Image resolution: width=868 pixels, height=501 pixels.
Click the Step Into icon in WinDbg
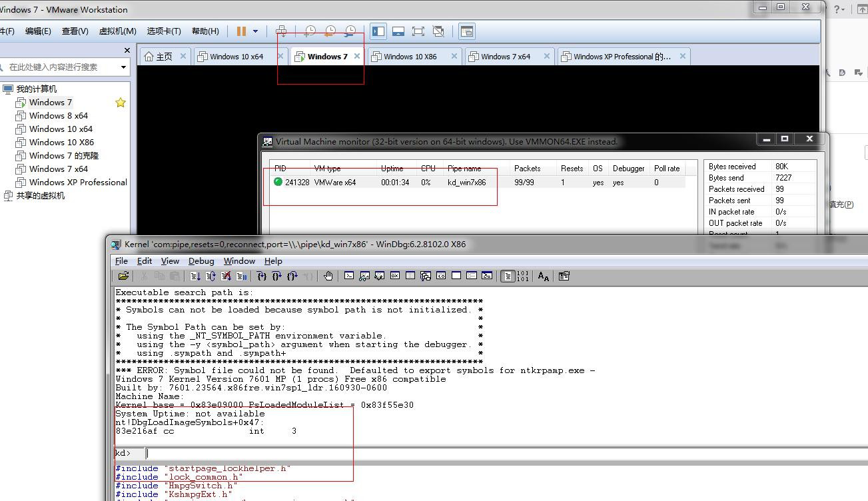pos(261,276)
